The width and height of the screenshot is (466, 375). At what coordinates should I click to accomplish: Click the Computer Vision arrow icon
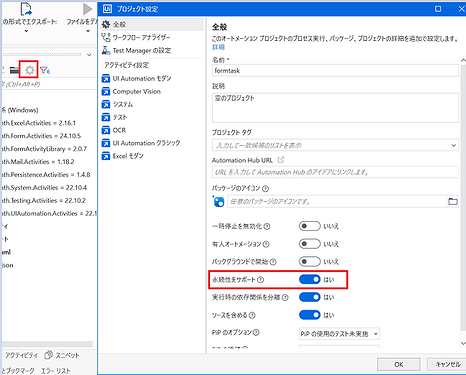click(106, 92)
